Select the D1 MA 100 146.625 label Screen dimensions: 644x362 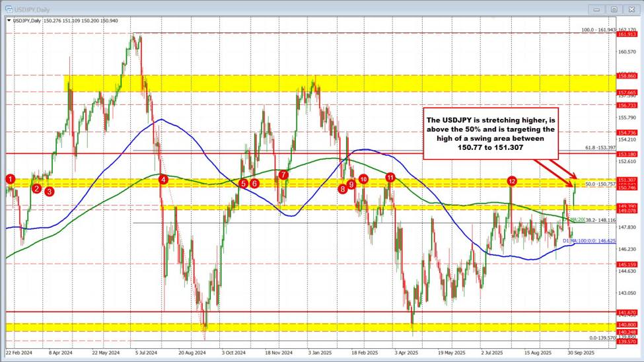590,242
